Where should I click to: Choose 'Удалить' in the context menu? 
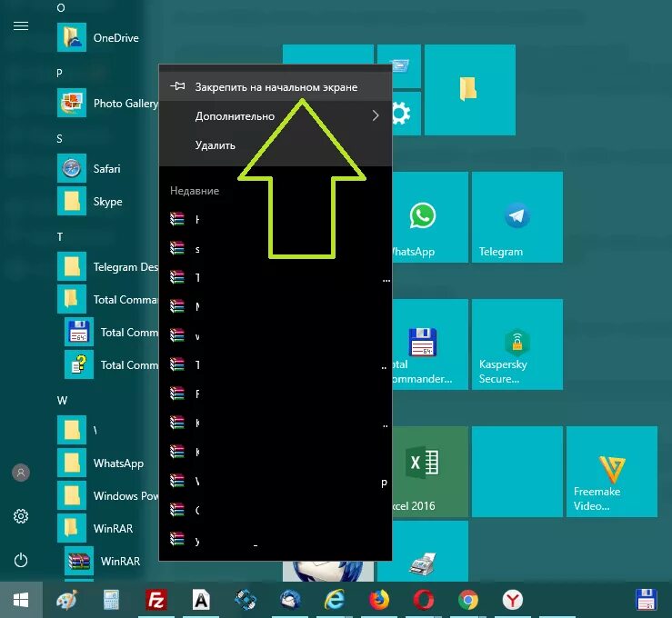click(x=276, y=145)
